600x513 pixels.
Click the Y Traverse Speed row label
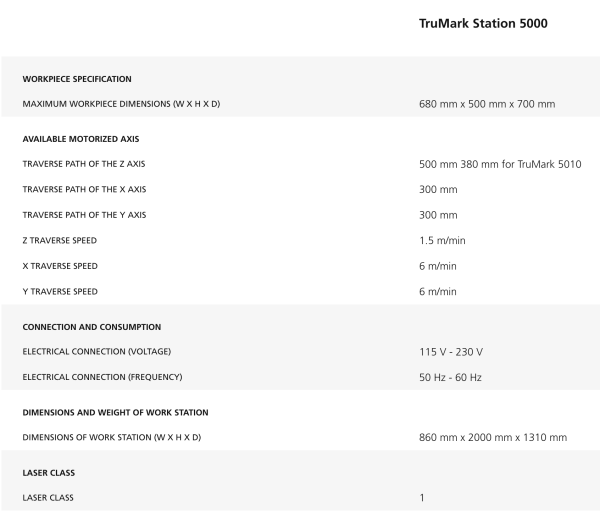tap(59, 291)
